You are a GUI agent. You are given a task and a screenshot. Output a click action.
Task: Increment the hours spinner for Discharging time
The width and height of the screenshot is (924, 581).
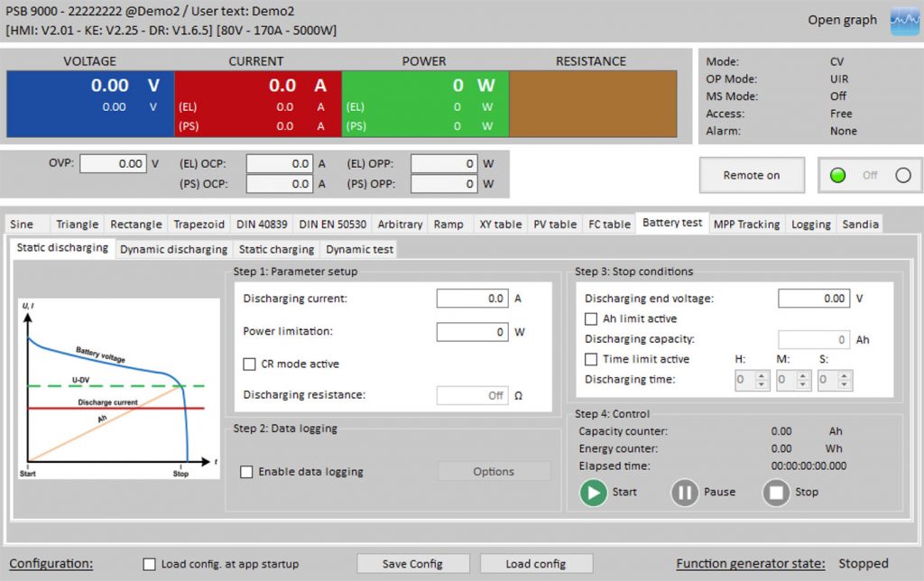tap(762, 374)
